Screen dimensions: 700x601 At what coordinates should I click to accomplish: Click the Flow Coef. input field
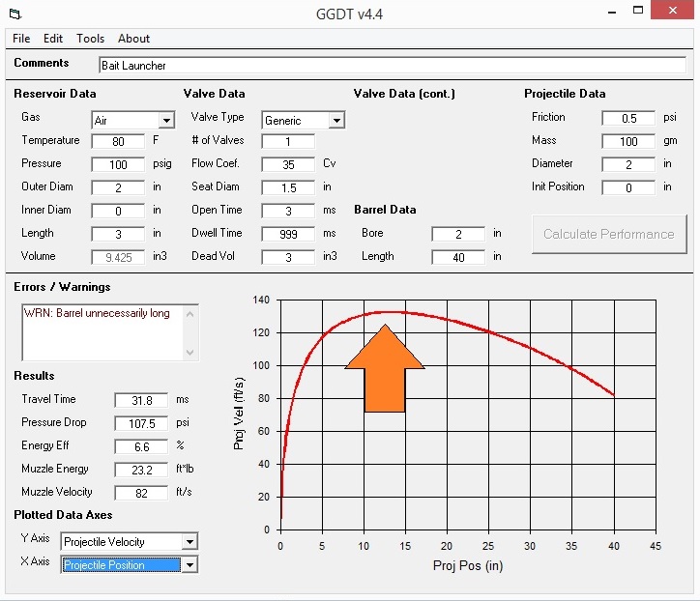(x=288, y=164)
